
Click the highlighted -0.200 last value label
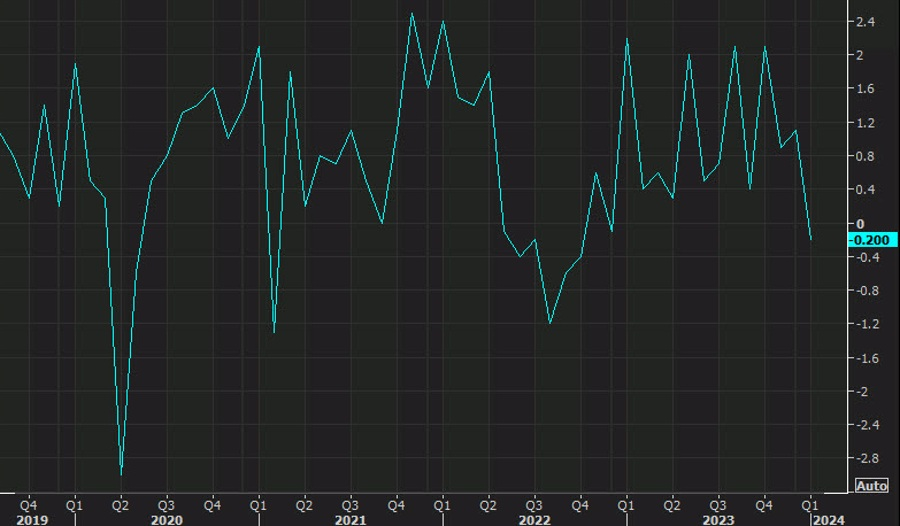[872, 240]
